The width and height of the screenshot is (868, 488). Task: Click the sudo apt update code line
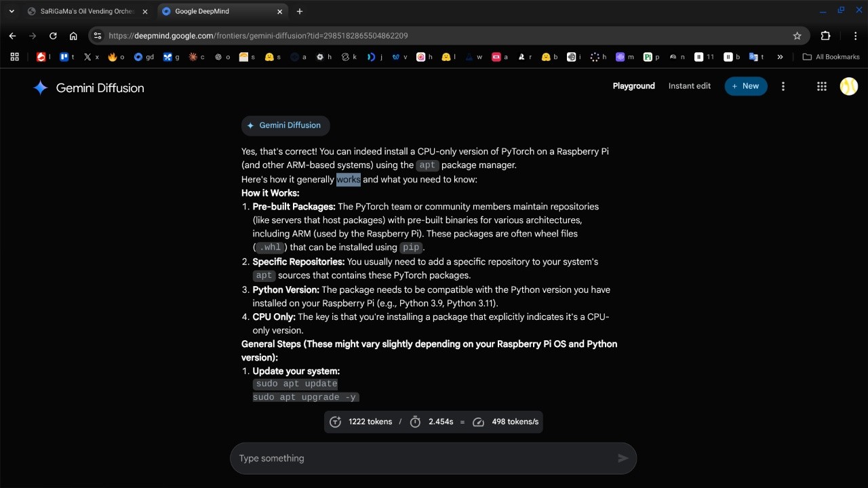pos(296,384)
